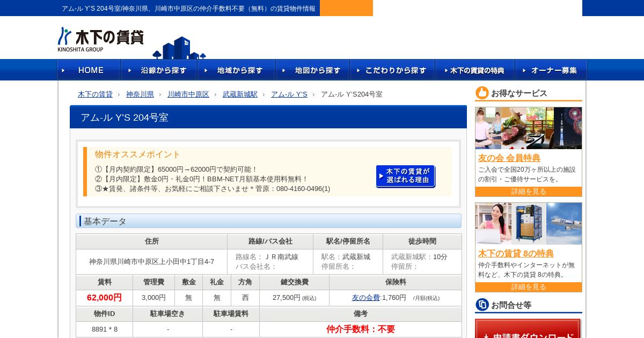This screenshot has width=644, height=338.
Task: Click the 保険料 column header
Action: 396,282
